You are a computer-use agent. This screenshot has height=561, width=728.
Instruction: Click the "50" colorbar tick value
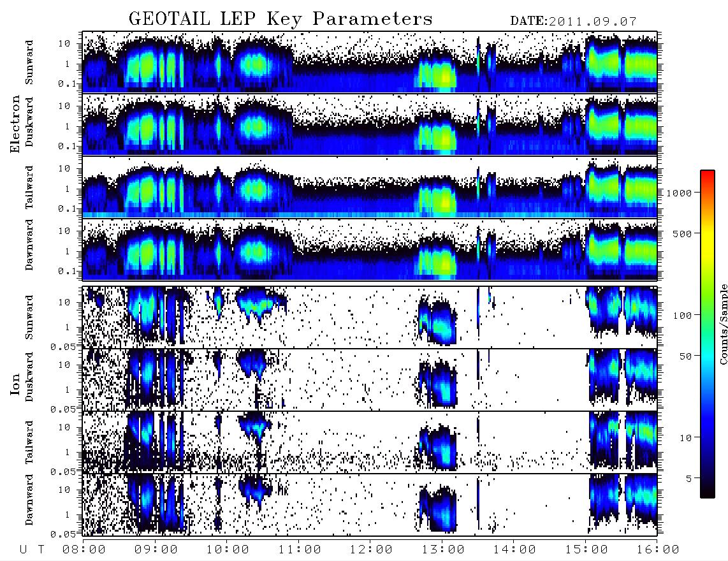[x=686, y=356]
